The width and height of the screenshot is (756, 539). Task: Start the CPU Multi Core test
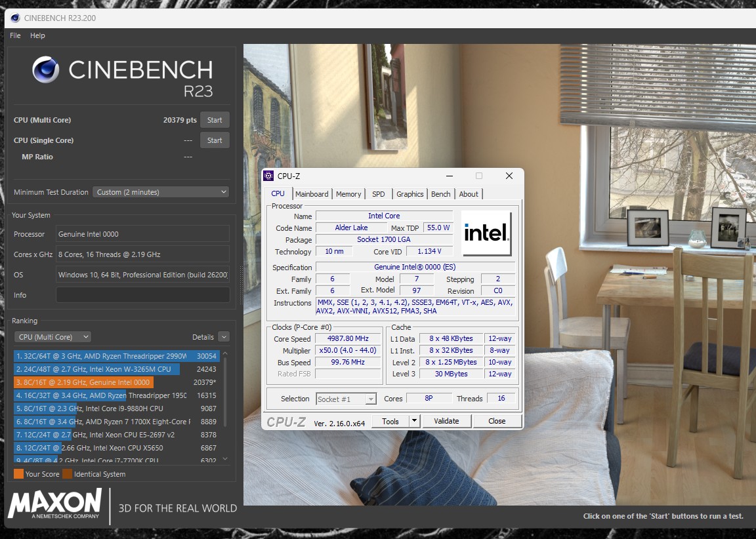pos(215,120)
